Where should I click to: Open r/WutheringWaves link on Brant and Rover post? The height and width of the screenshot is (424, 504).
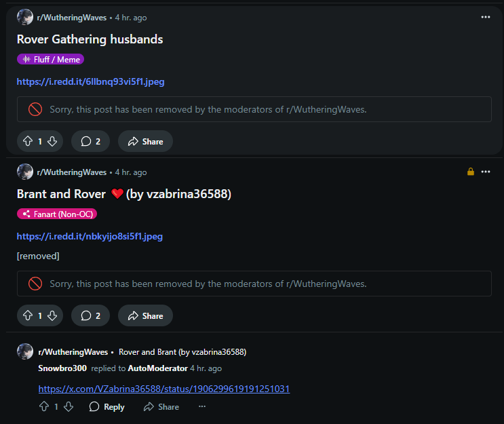72,172
